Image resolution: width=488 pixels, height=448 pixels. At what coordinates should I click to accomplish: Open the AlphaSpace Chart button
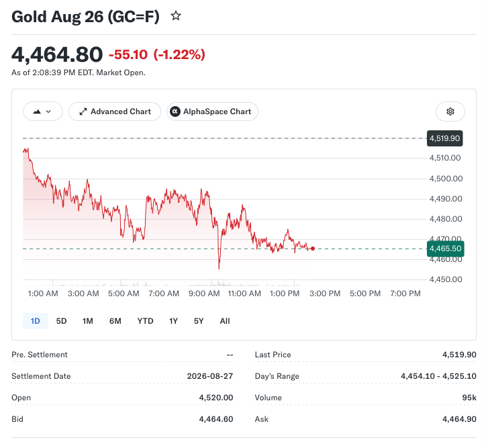tap(212, 111)
